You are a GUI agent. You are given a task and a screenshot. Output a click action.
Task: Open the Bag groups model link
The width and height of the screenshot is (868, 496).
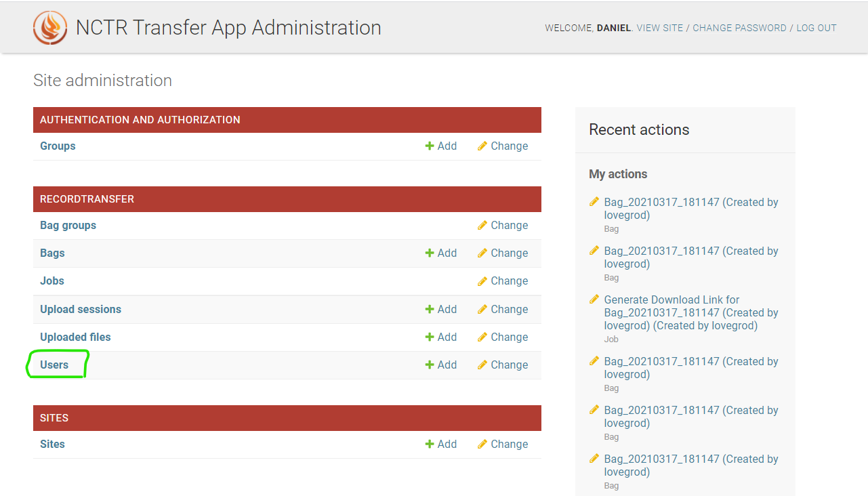pyautogui.click(x=68, y=225)
